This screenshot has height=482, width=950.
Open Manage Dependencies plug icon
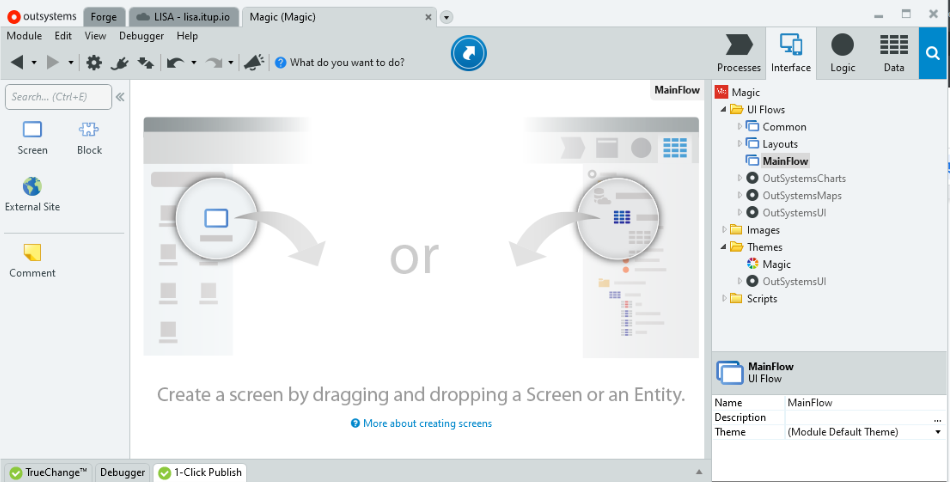coord(119,62)
